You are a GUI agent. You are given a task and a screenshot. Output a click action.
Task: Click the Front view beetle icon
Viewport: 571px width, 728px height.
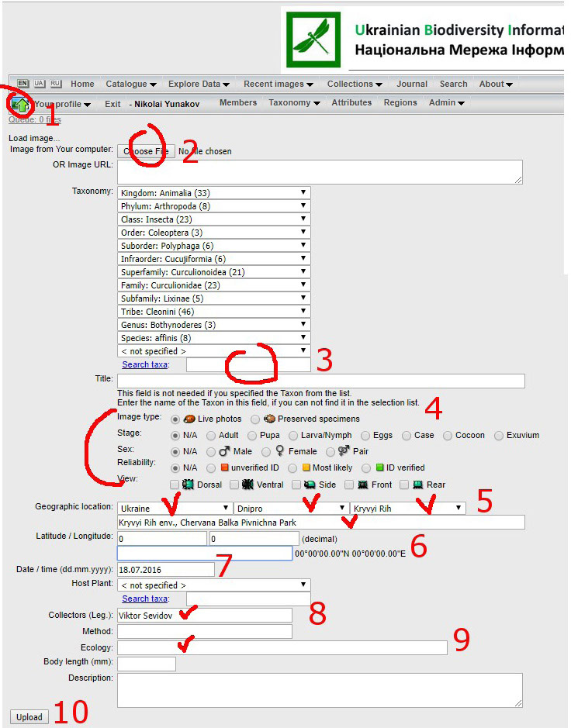[x=363, y=485]
